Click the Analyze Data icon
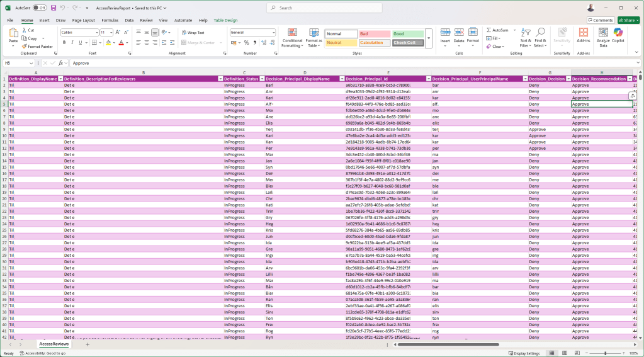644x357 pixels. pos(602,38)
